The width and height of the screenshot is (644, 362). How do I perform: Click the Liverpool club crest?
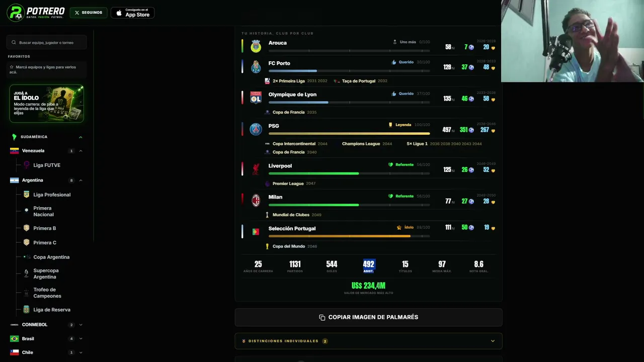tap(256, 169)
